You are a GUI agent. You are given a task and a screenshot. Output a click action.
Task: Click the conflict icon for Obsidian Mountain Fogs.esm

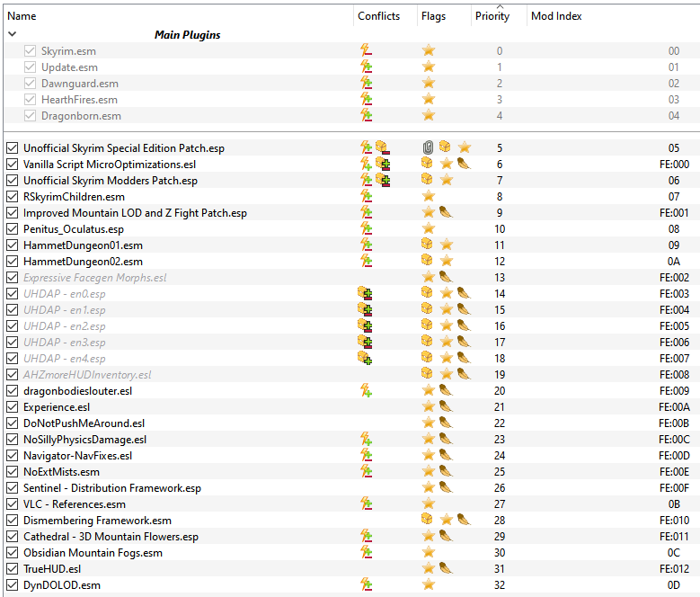point(366,552)
